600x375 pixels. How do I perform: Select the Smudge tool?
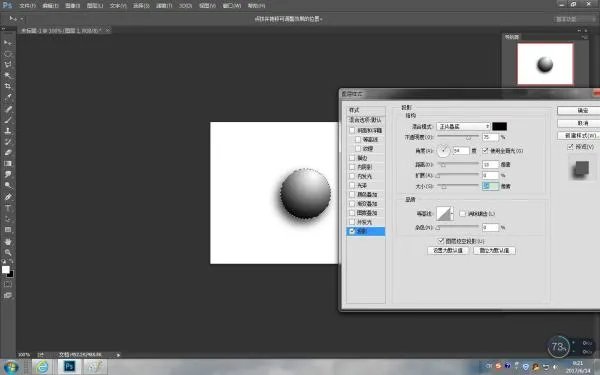pos(8,174)
